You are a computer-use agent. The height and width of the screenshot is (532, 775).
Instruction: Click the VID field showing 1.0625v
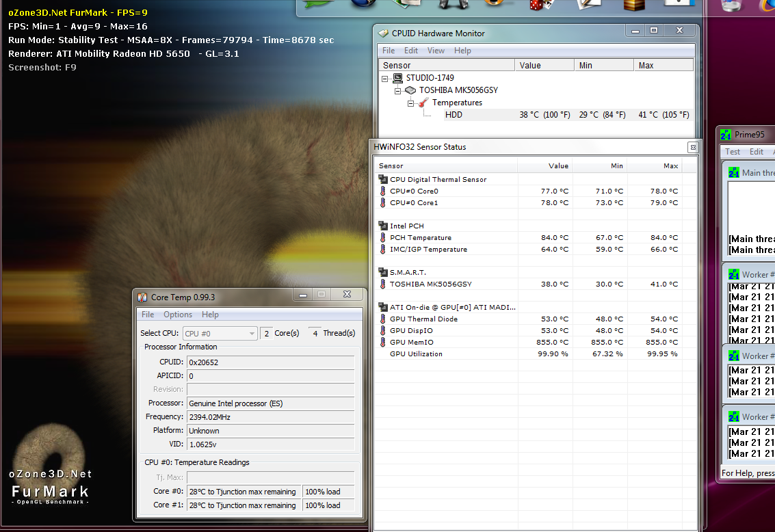tap(271, 444)
